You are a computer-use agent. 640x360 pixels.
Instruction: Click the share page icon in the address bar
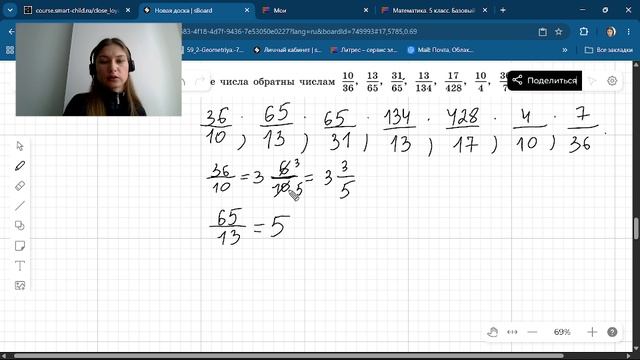(542, 31)
